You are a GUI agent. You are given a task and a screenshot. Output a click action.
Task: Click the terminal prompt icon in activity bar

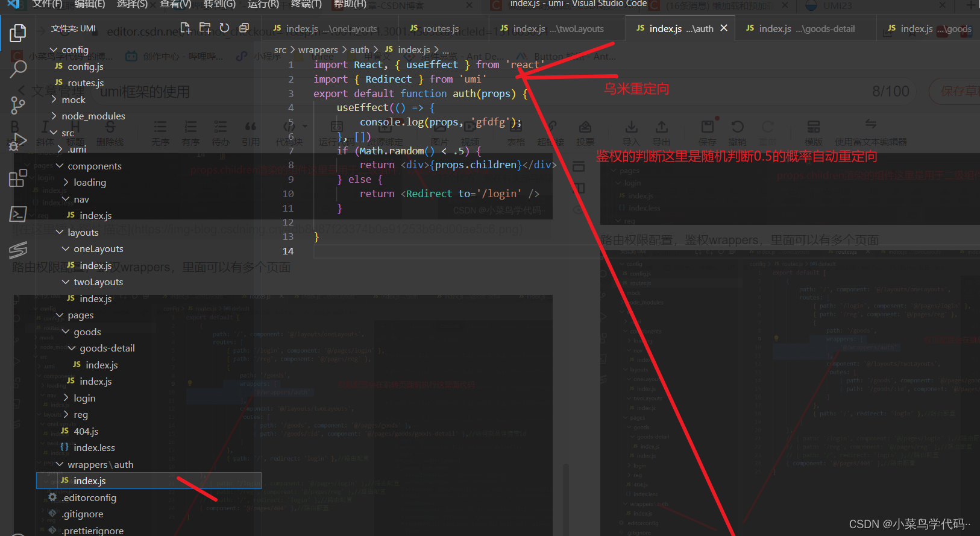pos(18,214)
